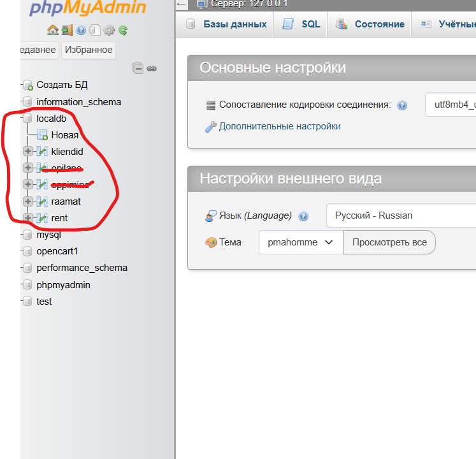Click help icon next to Language label

(303, 216)
